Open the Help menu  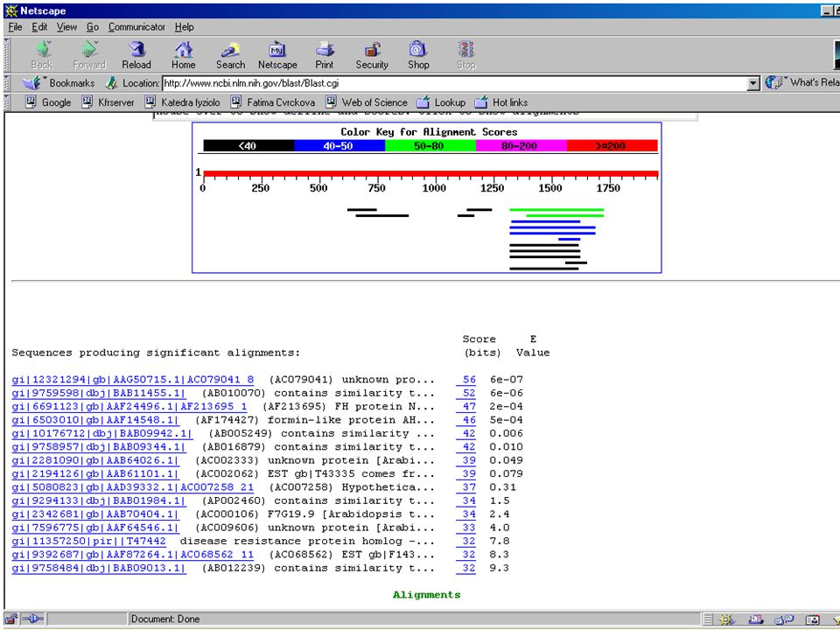pyautogui.click(x=185, y=27)
